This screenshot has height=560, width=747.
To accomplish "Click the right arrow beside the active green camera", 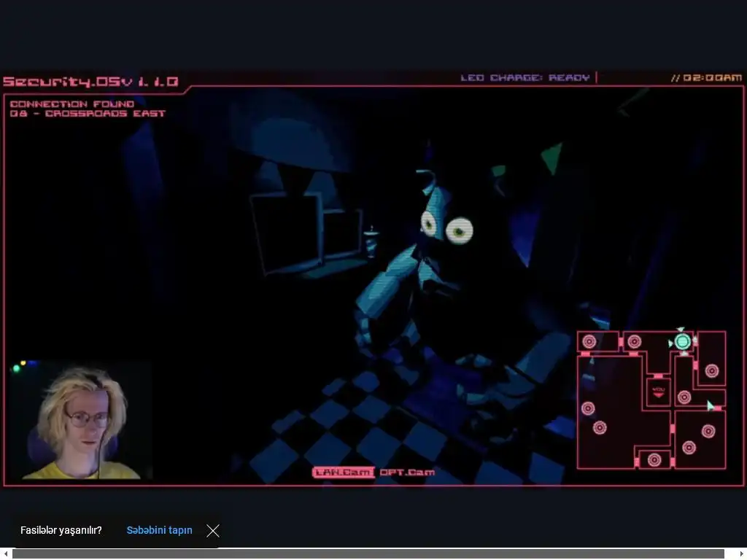I will click(695, 341).
